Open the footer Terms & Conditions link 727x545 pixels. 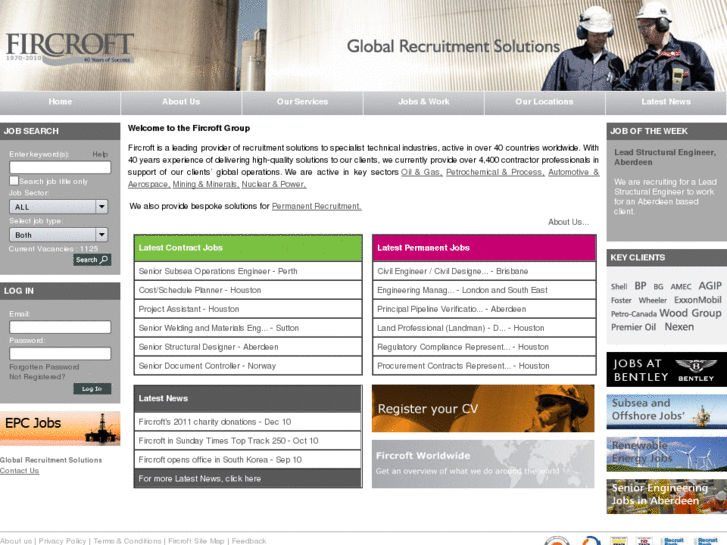click(x=128, y=541)
